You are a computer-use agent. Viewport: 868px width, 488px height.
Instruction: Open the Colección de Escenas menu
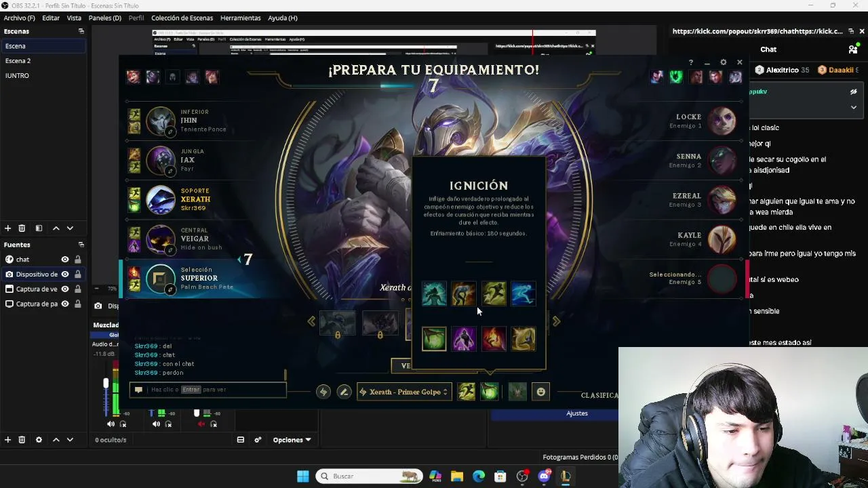pyautogui.click(x=182, y=18)
